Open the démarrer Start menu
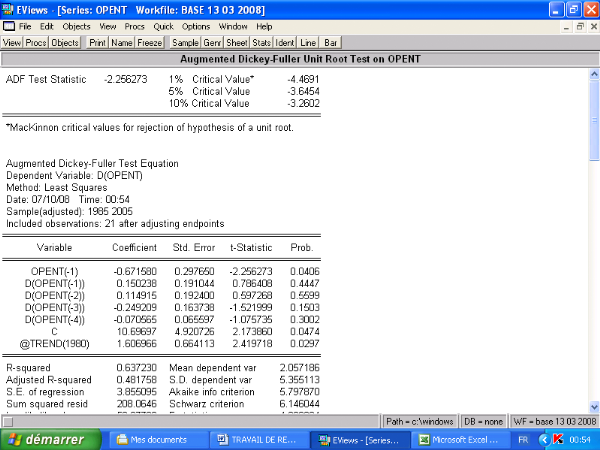The image size is (600, 450). [x=50, y=440]
